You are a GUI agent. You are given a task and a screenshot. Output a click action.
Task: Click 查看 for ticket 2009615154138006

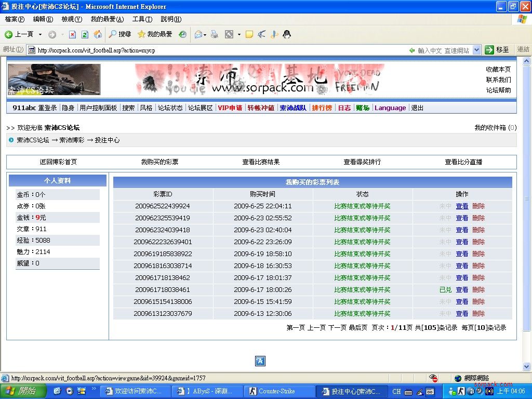click(x=462, y=302)
